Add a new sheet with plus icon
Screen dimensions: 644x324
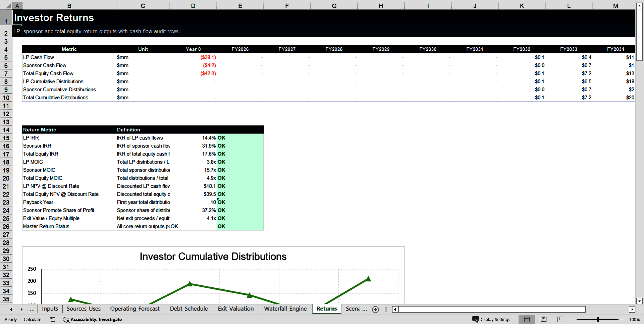tap(376, 310)
